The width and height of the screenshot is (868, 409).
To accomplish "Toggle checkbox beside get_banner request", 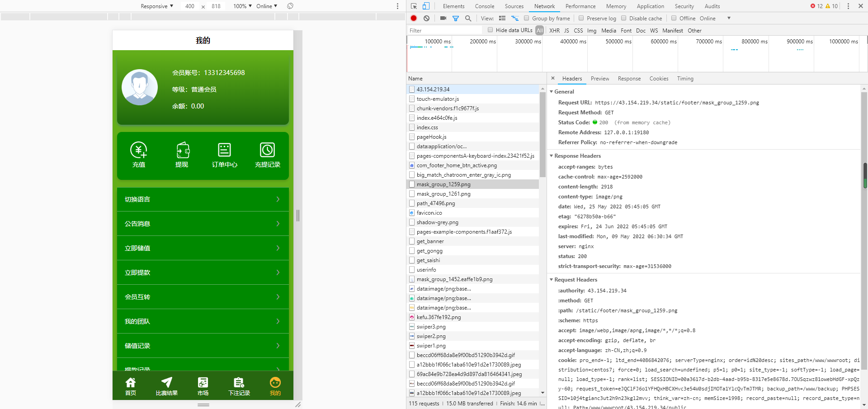I will (412, 241).
